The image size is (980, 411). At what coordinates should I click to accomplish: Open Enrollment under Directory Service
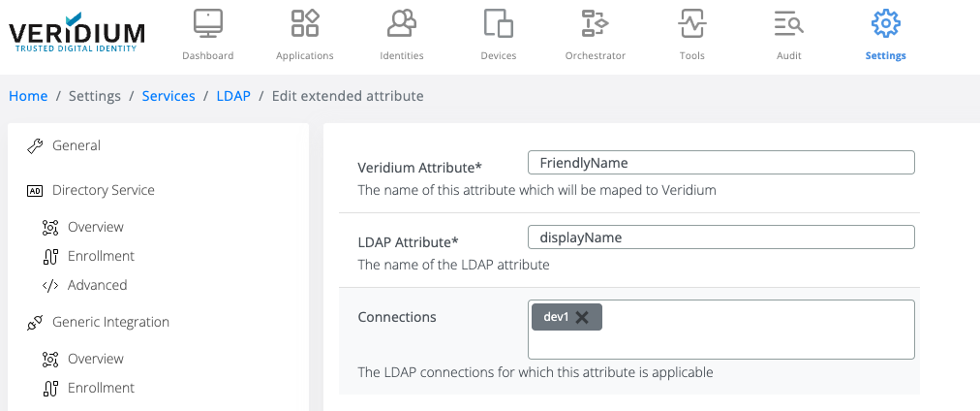point(101,256)
